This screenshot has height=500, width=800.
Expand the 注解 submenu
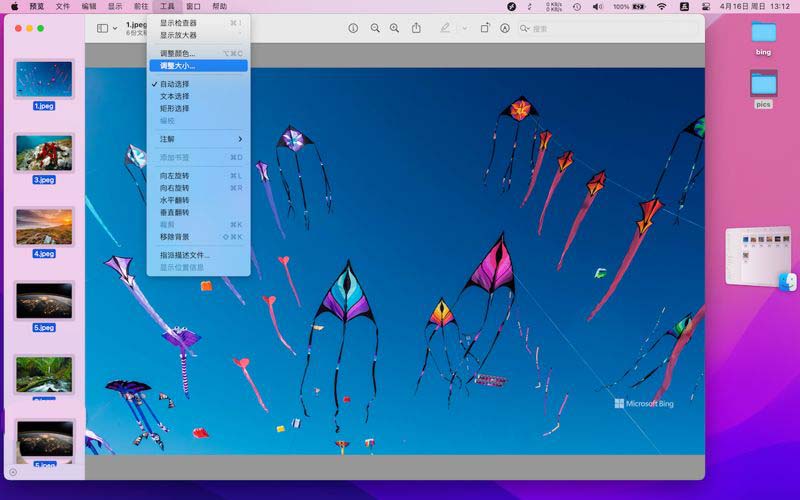[x=198, y=139]
